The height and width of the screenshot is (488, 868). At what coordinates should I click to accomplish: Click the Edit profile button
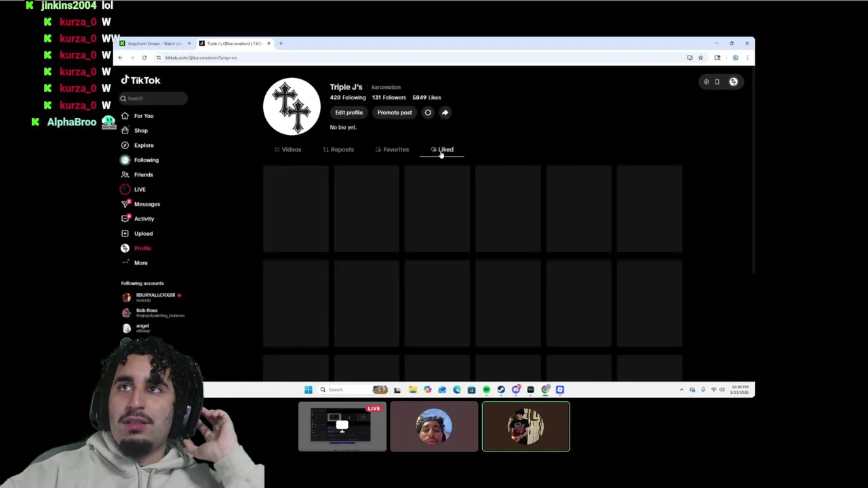coord(349,113)
